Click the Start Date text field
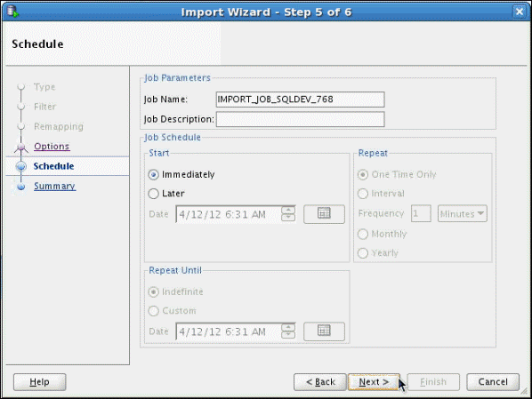The image size is (532, 399). [x=229, y=214]
